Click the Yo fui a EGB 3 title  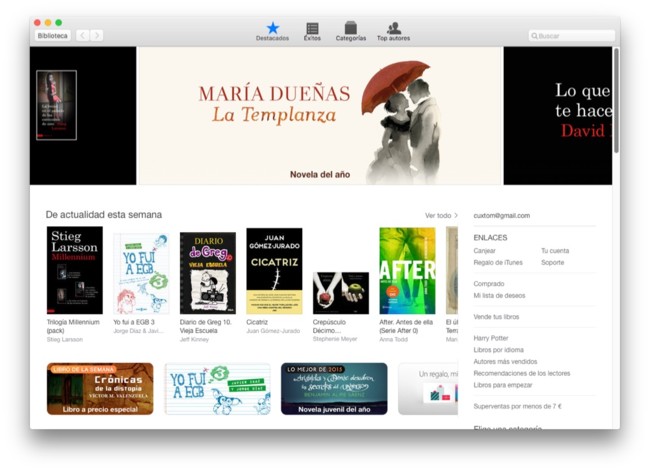pos(134,322)
